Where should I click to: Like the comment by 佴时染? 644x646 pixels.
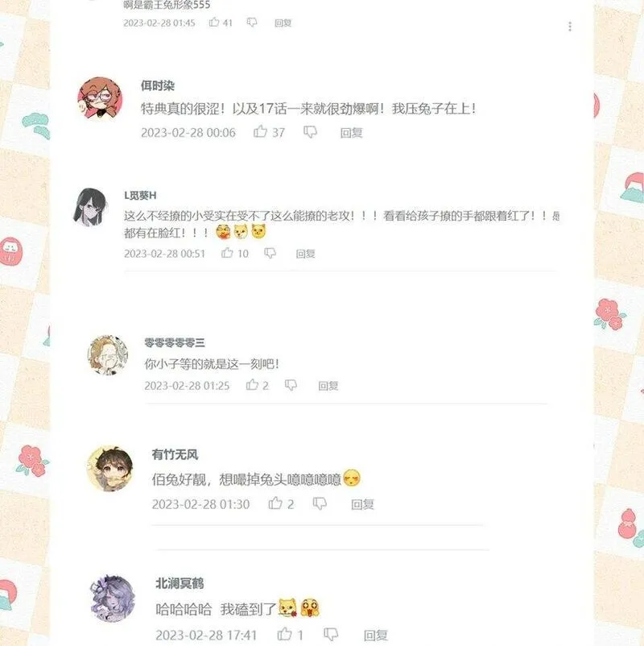260,131
